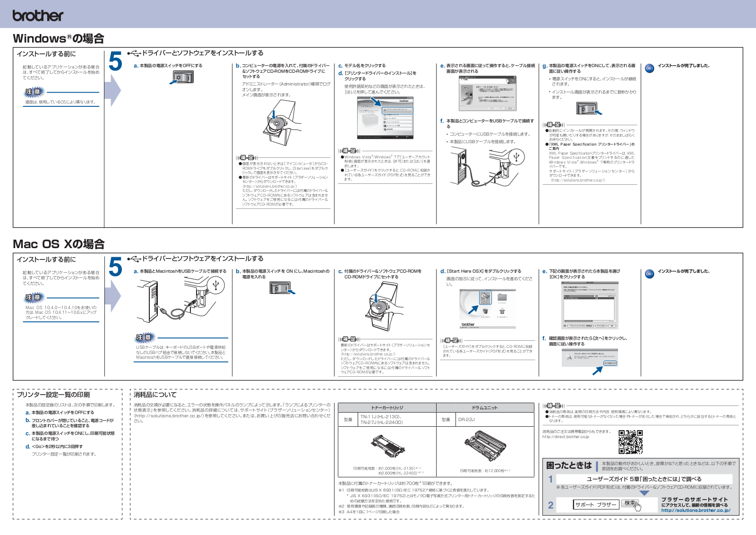Open the http://solutions.brother.co.jp/ link in 困ったときは
Viewport: 756px width, 535px height.
click(696, 510)
